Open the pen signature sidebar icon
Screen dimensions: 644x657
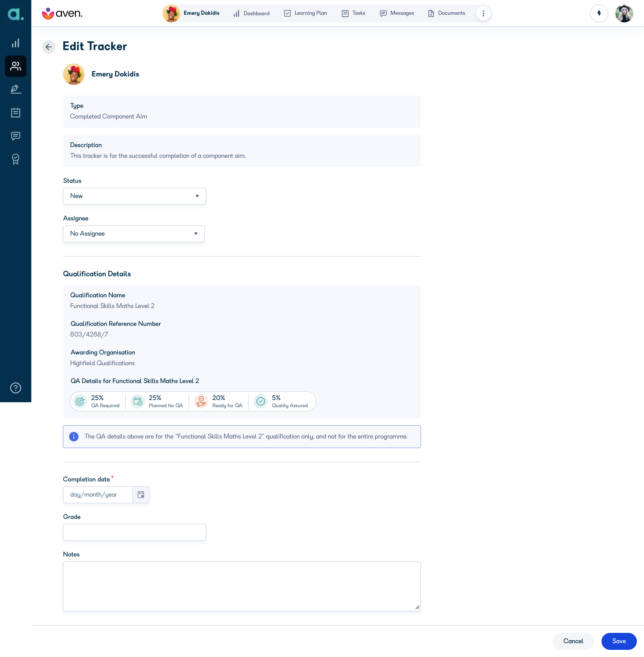click(x=16, y=89)
